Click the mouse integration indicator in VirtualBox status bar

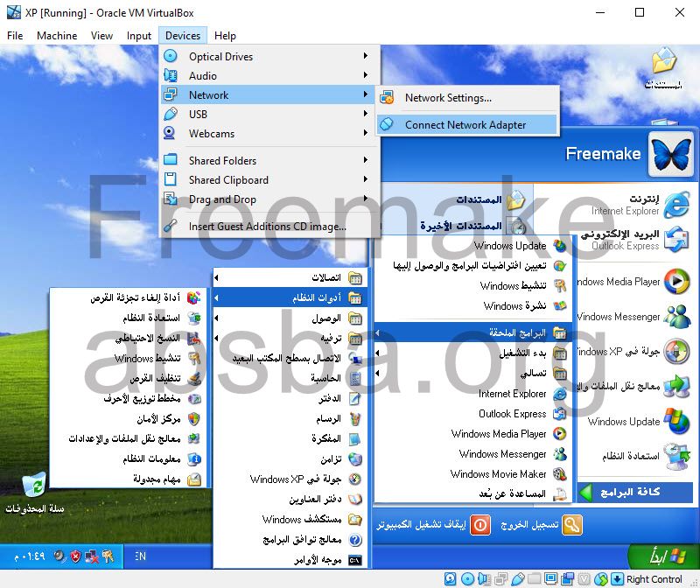[x=601, y=579]
